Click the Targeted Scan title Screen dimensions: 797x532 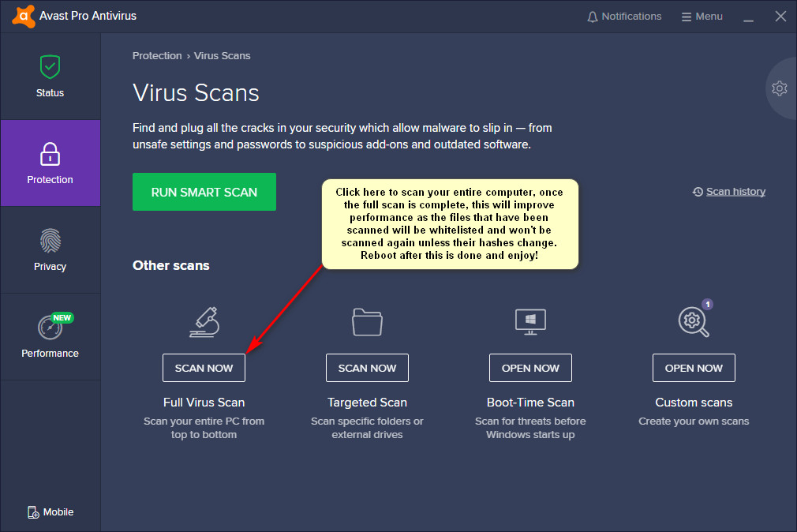(367, 403)
